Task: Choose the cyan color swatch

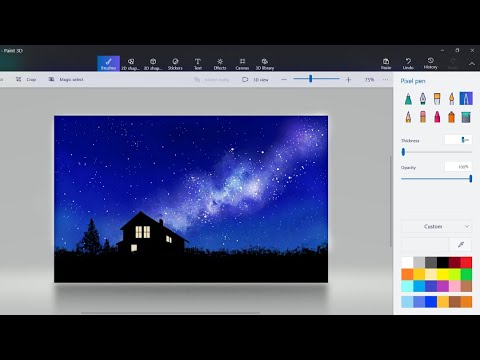Action: [x=407, y=286]
